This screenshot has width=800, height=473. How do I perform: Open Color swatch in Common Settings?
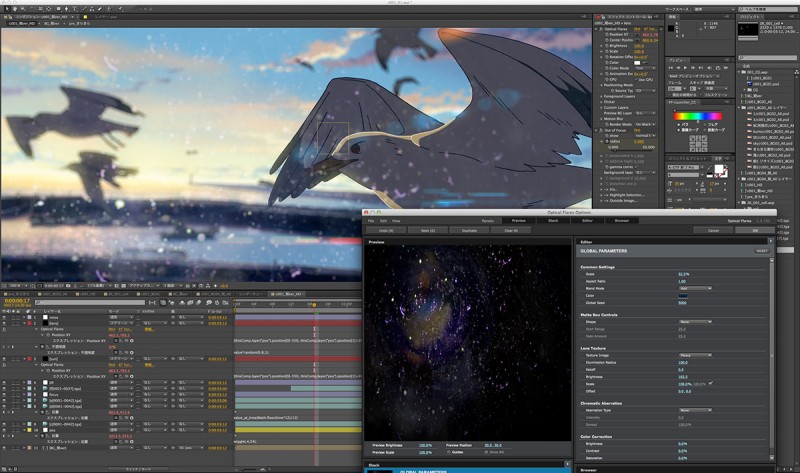[683, 295]
